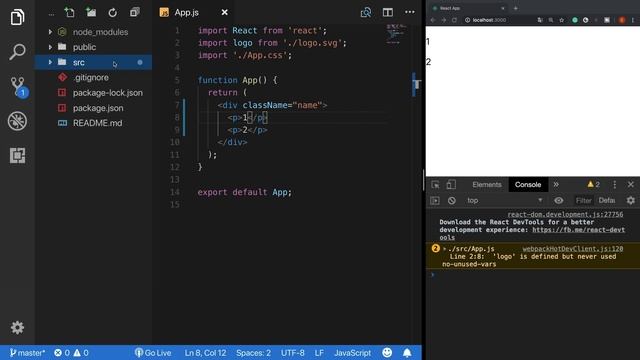
Task: Open the Debug view in the activity bar
Action: click(x=17, y=121)
